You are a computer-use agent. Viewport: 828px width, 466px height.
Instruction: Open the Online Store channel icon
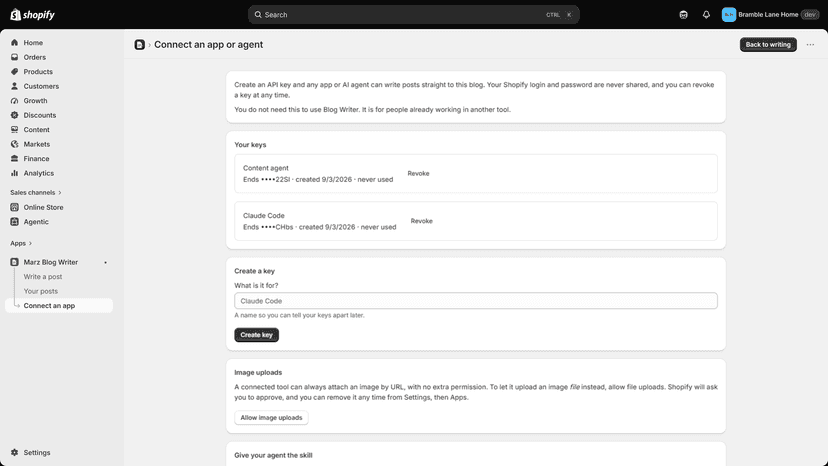click(x=14, y=207)
